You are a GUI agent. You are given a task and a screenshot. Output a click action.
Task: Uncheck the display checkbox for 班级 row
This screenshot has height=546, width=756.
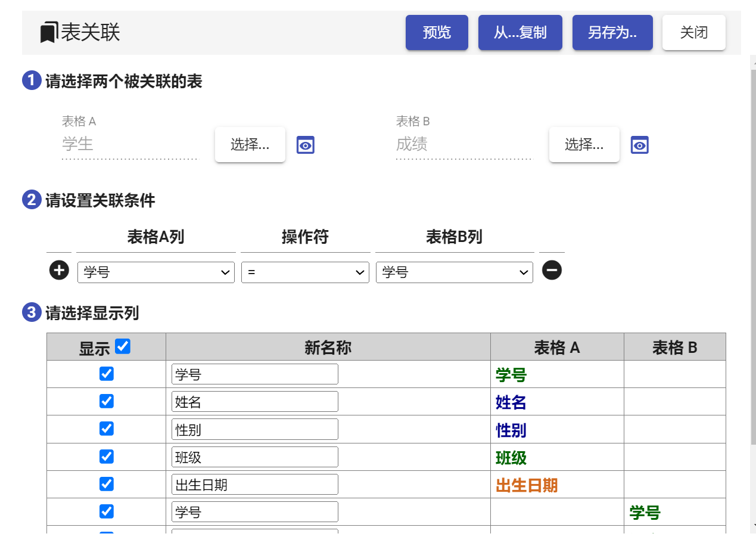pos(107,456)
